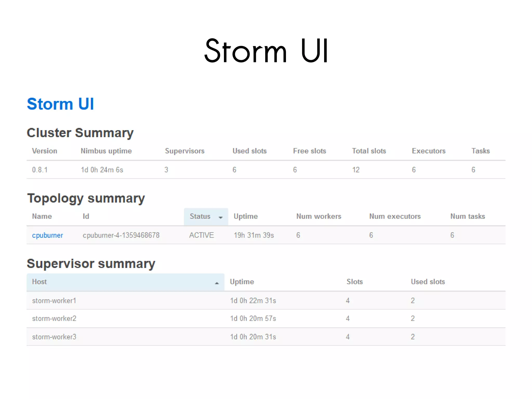Image resolution: width=532 pixels, height=399 pixels.
Task: Click the Nimbus uptime column header
Action: tap(106, 151)
